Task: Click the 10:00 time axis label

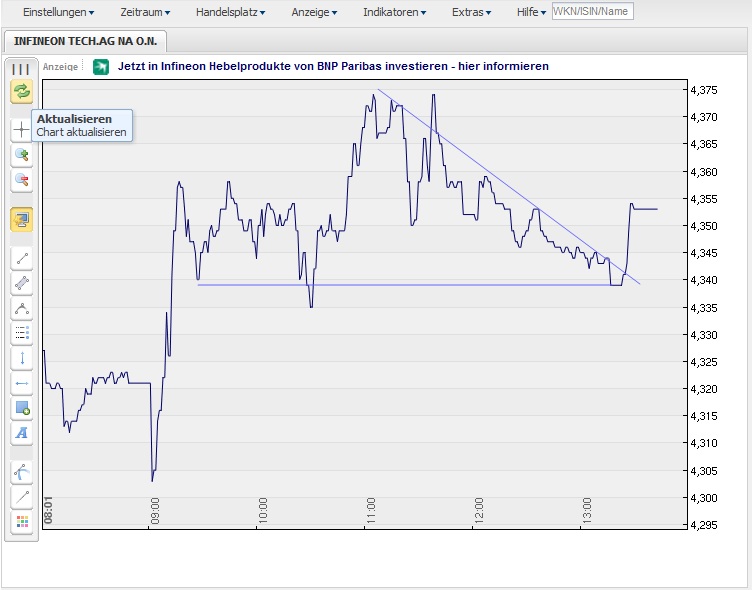Action: click(x=263, y=511)
